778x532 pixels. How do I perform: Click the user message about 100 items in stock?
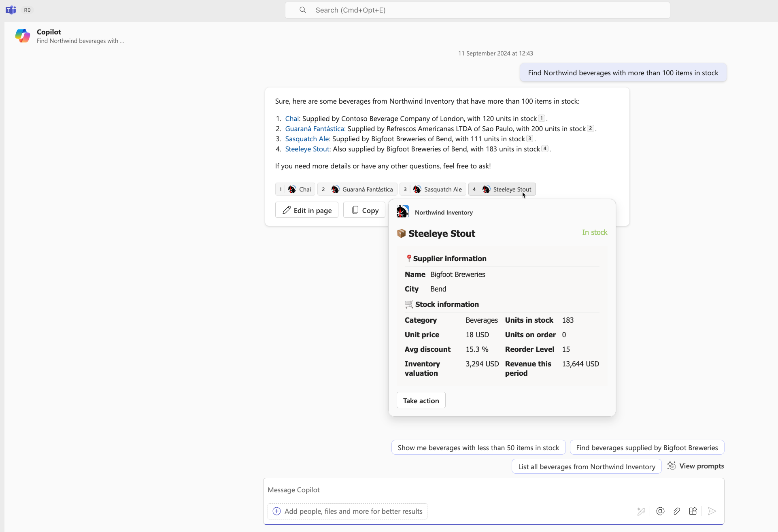623,73
